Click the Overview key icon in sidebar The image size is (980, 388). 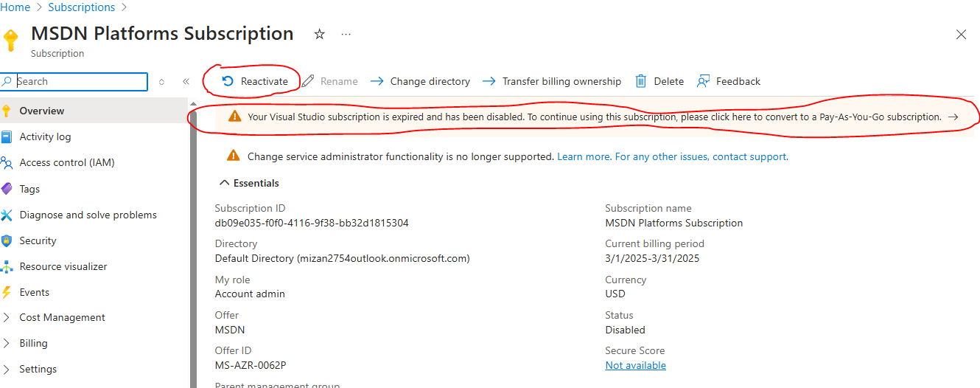[7, 111]
